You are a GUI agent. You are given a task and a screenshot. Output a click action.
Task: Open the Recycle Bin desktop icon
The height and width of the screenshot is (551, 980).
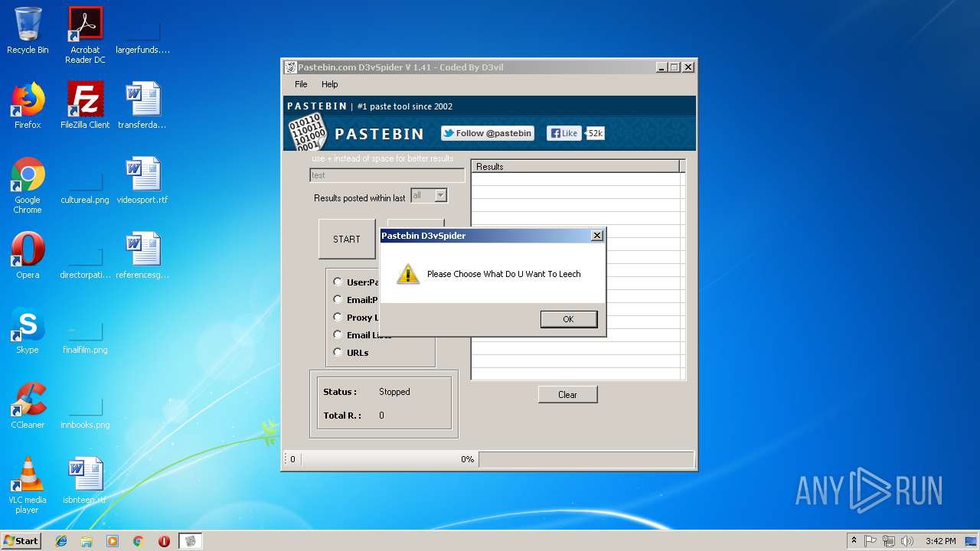pyautogui.click(x=28, y=31)
